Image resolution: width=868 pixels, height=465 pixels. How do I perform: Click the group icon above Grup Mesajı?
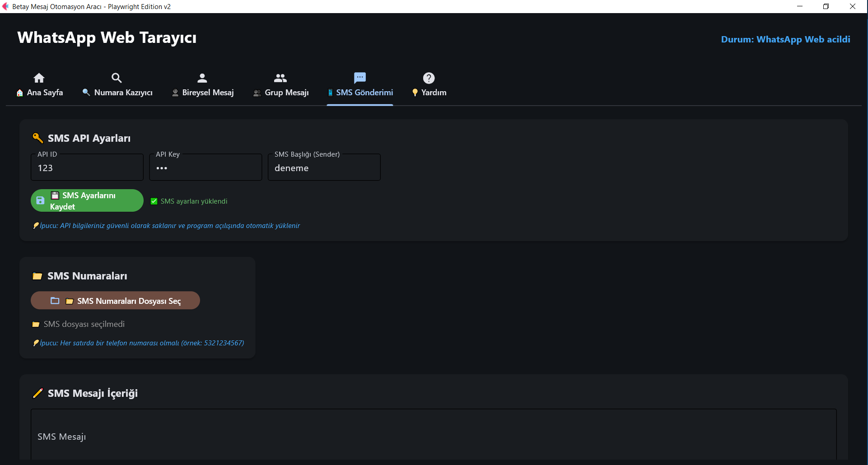pos(280,78)
